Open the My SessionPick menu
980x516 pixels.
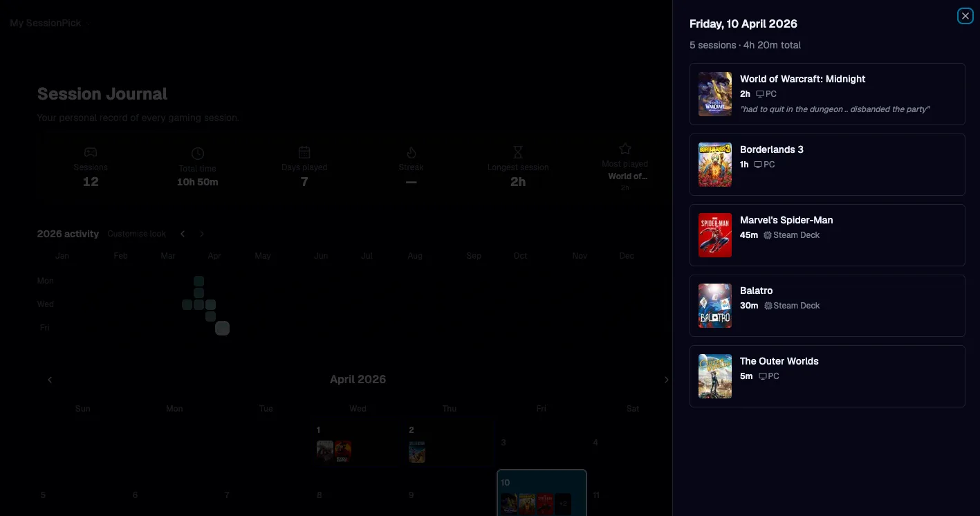tap(46, 23)
